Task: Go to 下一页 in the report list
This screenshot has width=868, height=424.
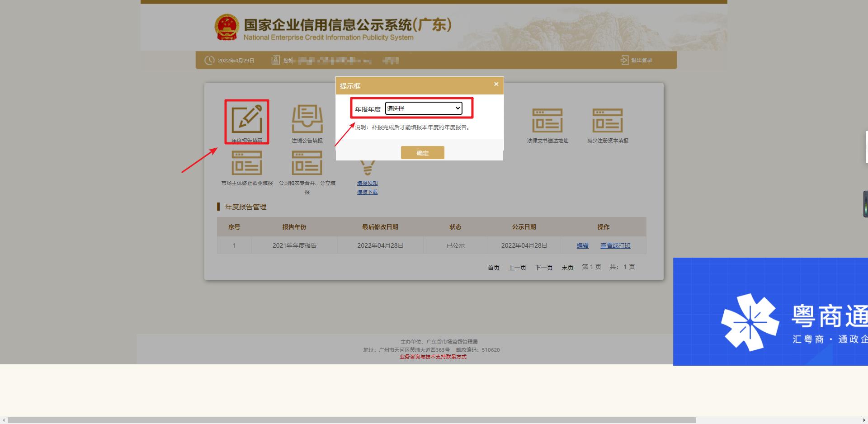Action: coord(543,267)
